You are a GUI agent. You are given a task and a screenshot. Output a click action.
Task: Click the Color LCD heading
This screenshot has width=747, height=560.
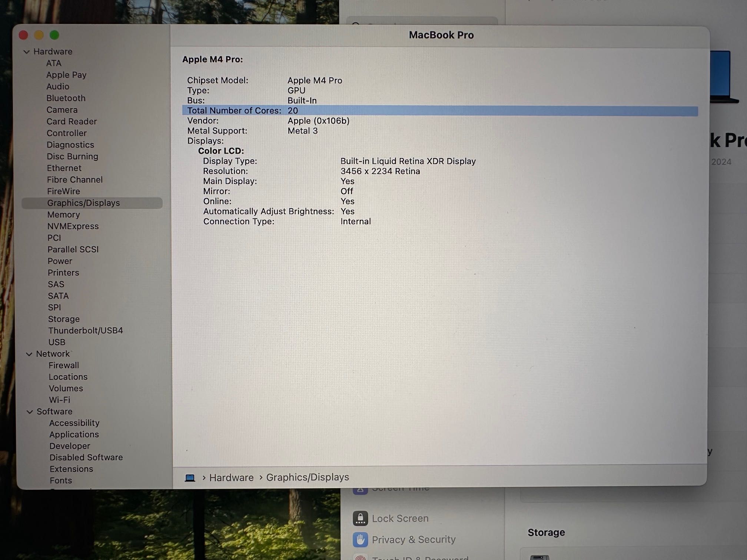coord(221,151)
